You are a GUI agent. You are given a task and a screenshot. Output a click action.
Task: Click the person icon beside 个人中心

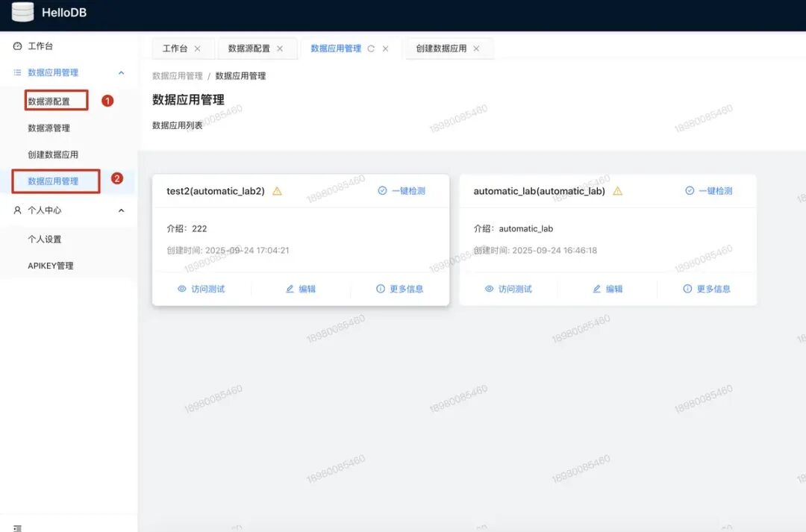pyautogui.click(x=17, y=210)
